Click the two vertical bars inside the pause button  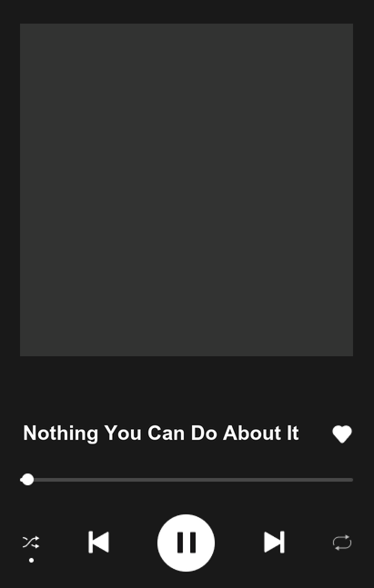click(187, 543)
